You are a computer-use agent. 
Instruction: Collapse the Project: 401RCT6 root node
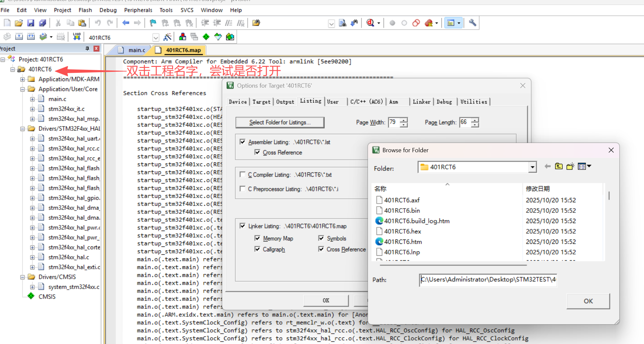tap(3, 60)
